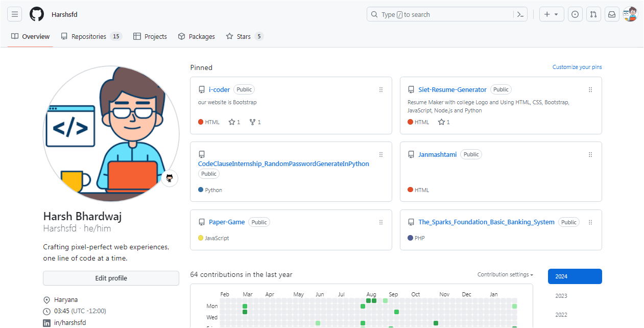Open the in/harshsfd LinkedIn link
The width and height of the screenshot is (644, 328).
pyautogui.click(x=70, y=323)
